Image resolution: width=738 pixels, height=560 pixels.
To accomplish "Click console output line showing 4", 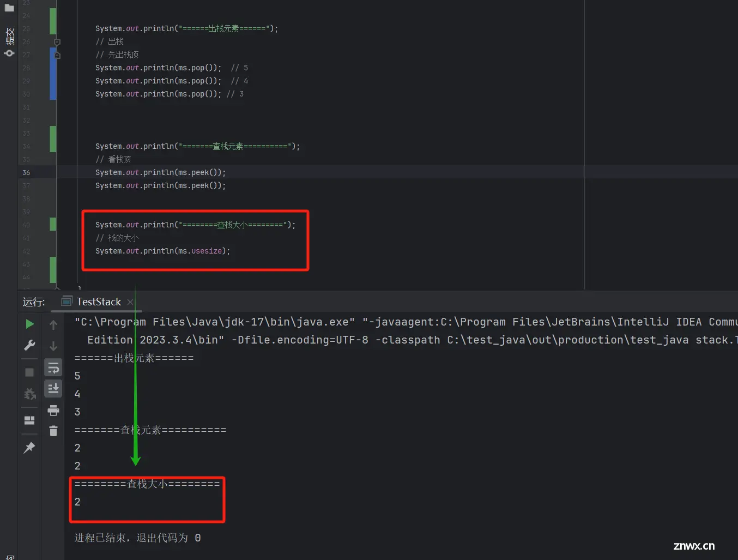I will [x=77, y=394].
